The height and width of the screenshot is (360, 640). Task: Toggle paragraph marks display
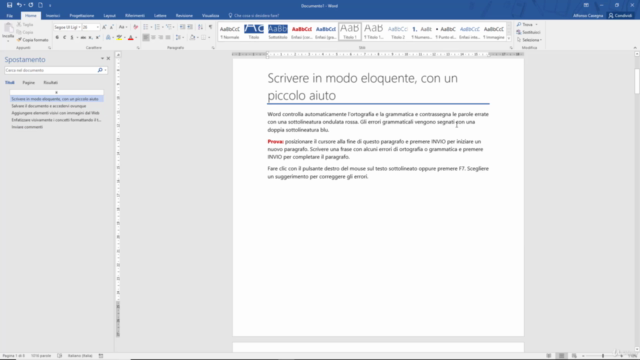tap(211, 27)
